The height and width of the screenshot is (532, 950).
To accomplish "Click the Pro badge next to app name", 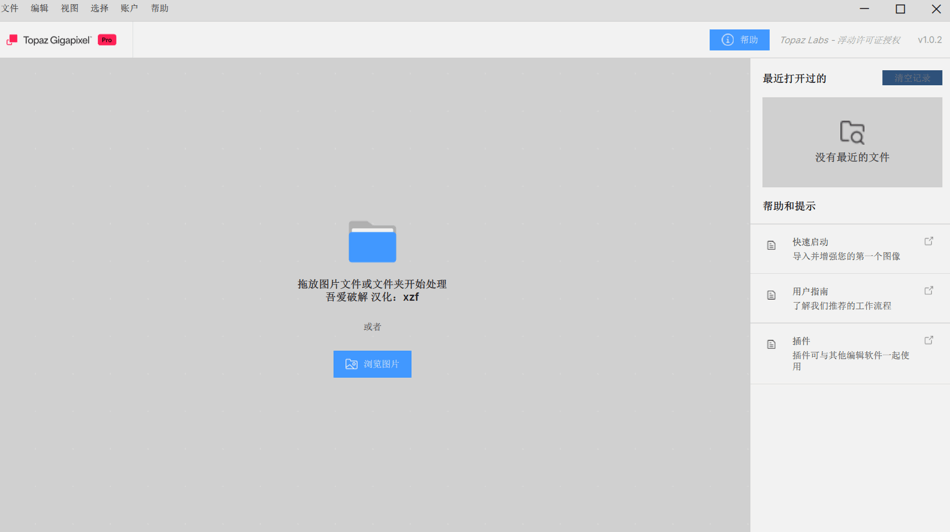I will click(x=107, y=40).
